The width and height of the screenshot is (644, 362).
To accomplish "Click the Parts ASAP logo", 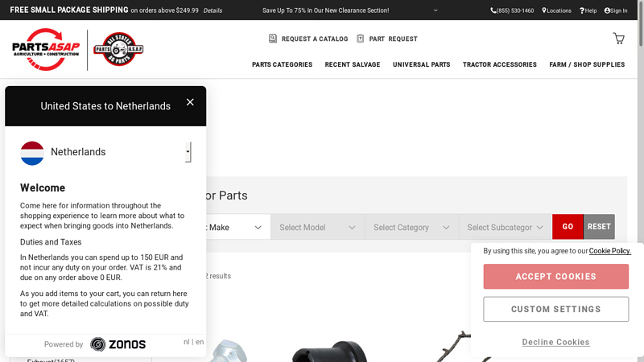I will 47,50.
